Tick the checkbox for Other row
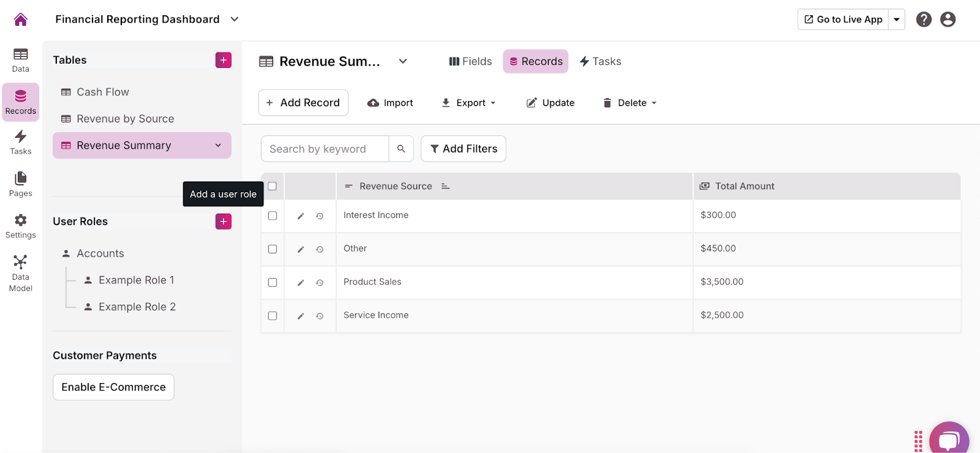This screenshot has height=453, width=980. click(x=273, y=249)
